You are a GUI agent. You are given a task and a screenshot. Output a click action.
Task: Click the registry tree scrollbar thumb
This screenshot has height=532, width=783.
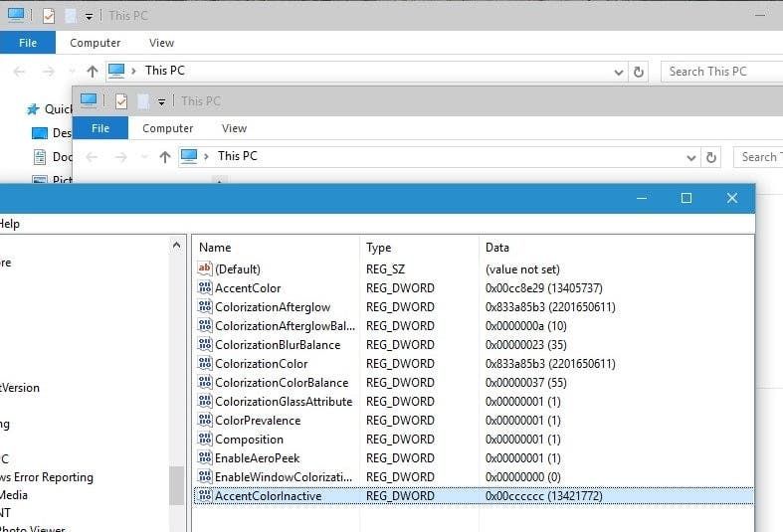[176, 485]
